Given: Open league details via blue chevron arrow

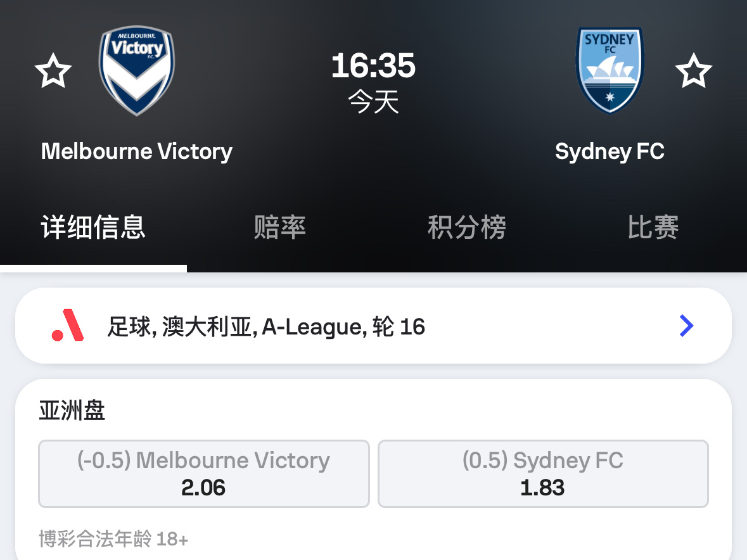Looking at the screenshot, I should coord(686,326).
